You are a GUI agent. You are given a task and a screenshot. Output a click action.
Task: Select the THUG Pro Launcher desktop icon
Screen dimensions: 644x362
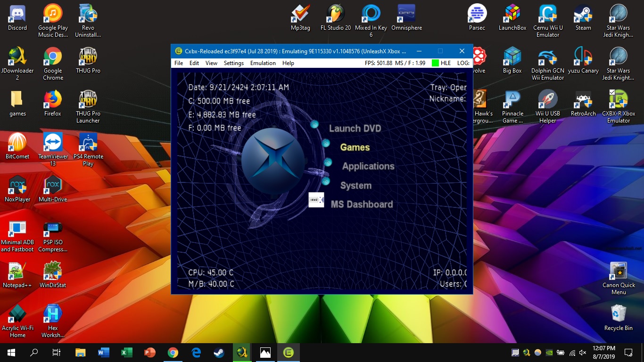click(88, 107)
